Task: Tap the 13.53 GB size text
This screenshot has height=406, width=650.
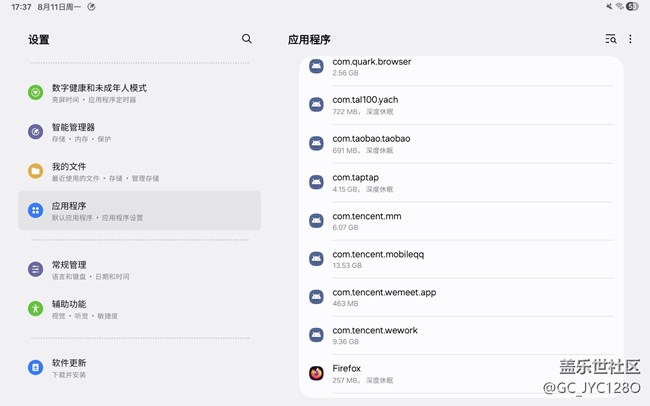Action: click(347, 265)
